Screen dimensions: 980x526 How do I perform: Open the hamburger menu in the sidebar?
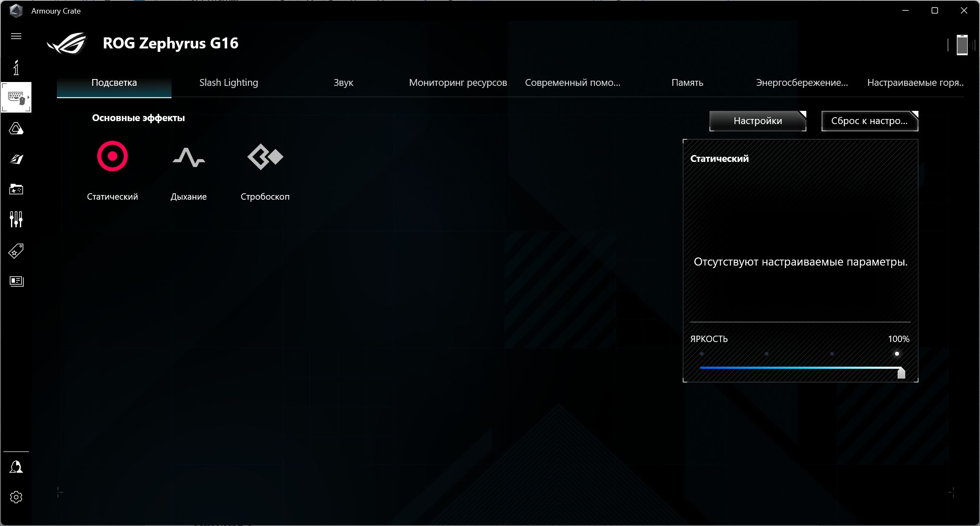tap(16, 36)
